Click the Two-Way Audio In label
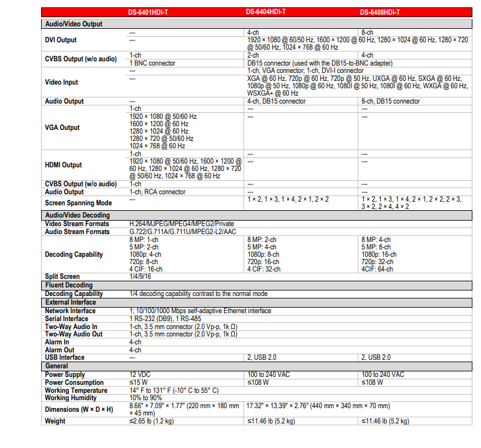 click(x=71, y=327)
